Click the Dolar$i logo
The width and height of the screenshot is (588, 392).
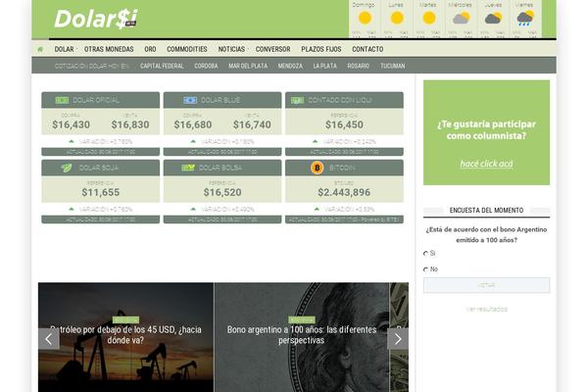[96, 19]
